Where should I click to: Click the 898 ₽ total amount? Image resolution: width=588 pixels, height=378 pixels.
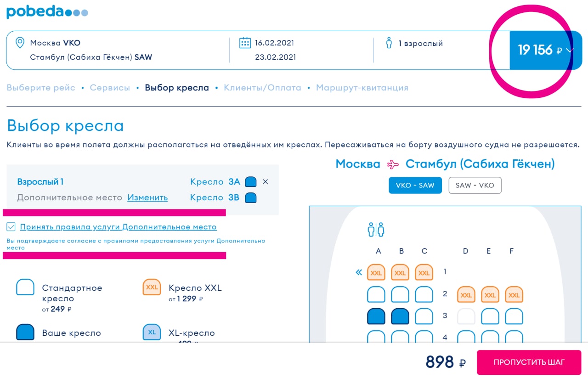(446, 362)
